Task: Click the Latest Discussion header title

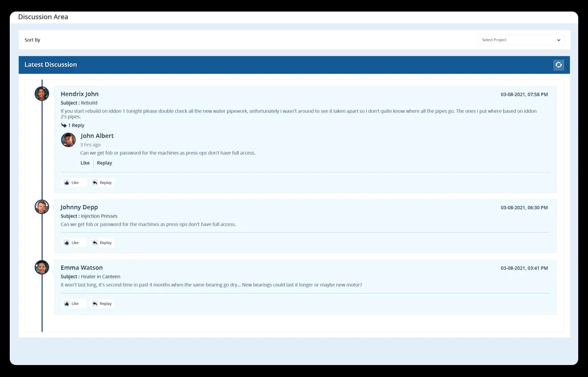Action: [51, 65]
